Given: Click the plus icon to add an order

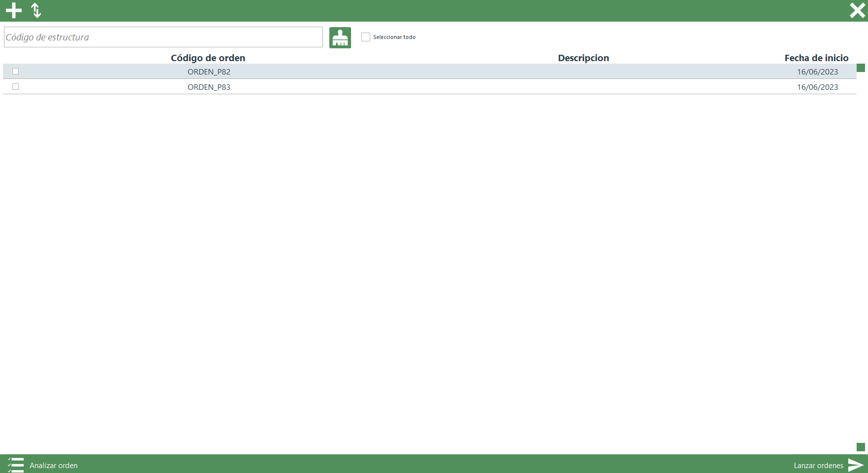Looking at the screenshot, I should tap(14, 10).
